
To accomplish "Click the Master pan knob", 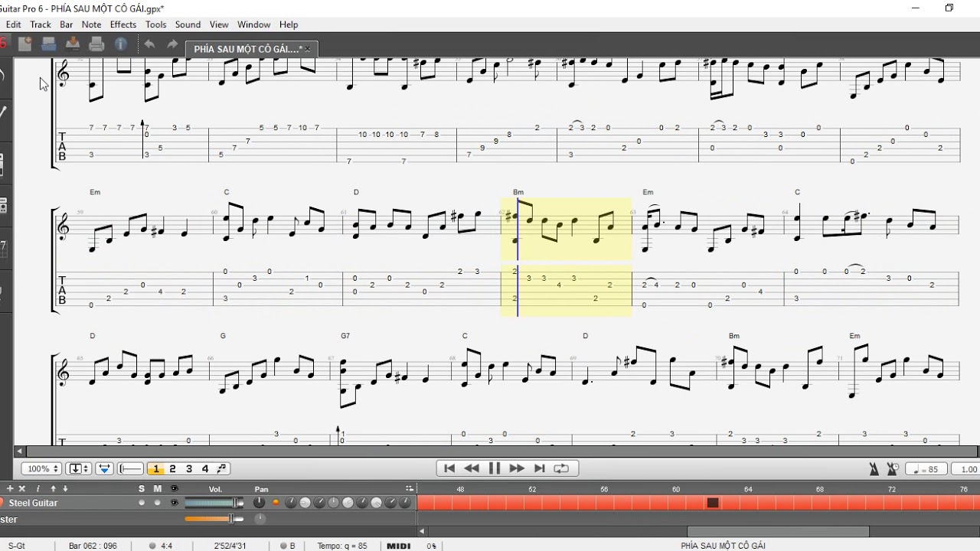I will [x=260, y=519].
